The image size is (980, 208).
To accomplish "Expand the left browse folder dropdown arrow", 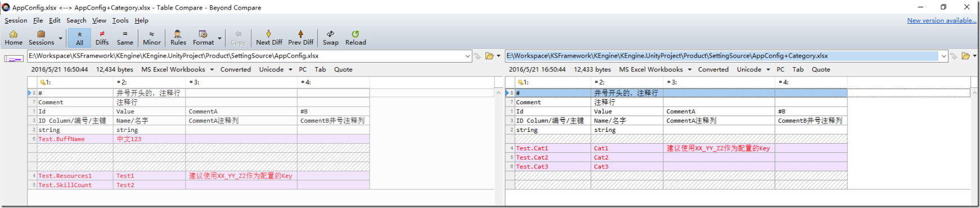I will 498,56.
